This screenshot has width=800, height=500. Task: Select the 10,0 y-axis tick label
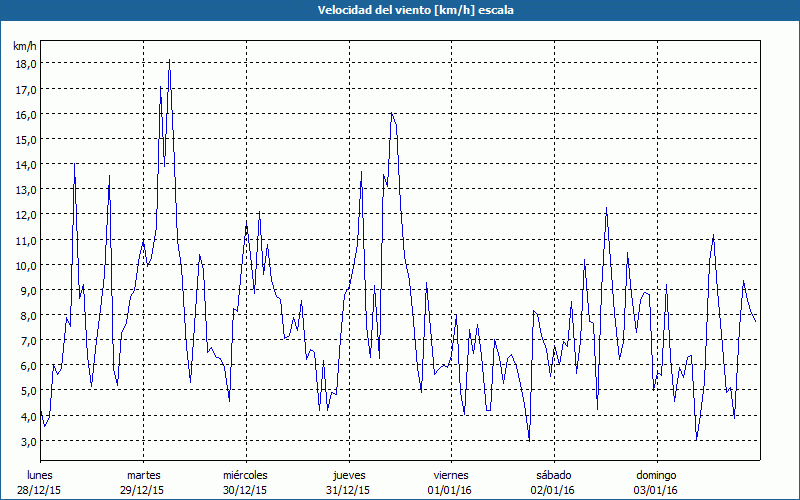pos(25,265)
